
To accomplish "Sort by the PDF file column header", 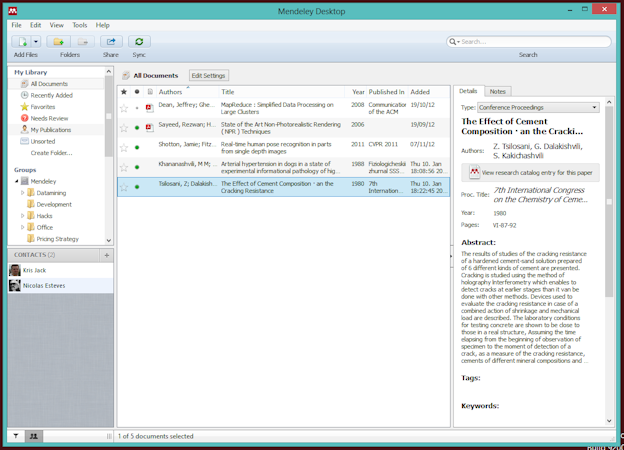I will click(150, 92).
